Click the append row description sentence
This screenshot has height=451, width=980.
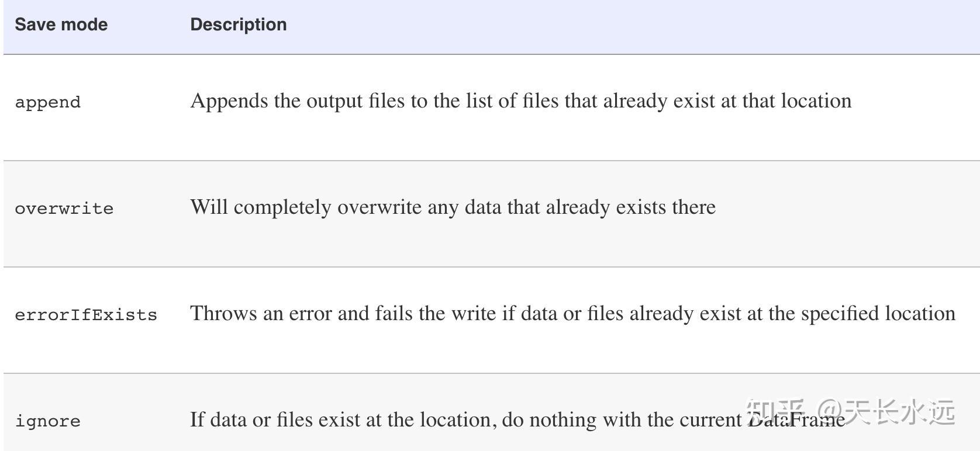pyautogui.click(x=520, y=101)
